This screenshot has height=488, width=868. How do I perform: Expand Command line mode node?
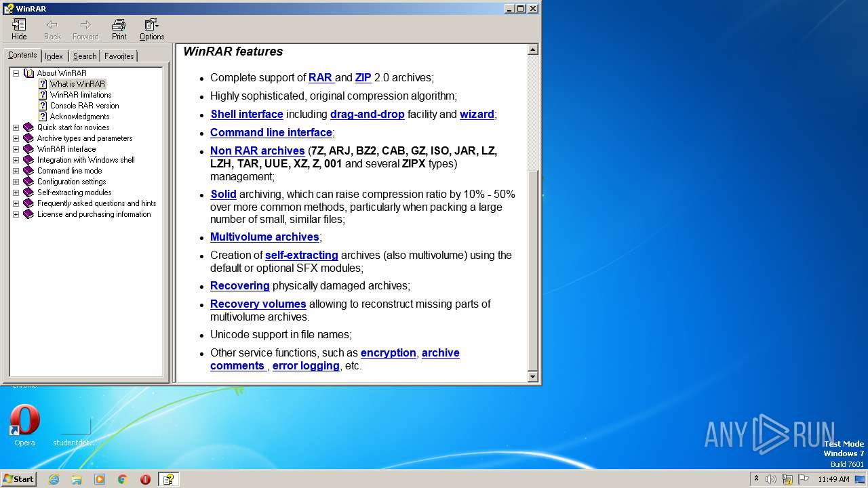tap(16, 171)
